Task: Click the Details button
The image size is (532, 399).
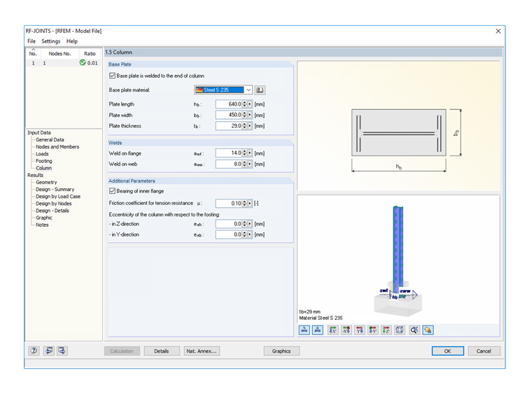Action: click(x=162, y=351)
